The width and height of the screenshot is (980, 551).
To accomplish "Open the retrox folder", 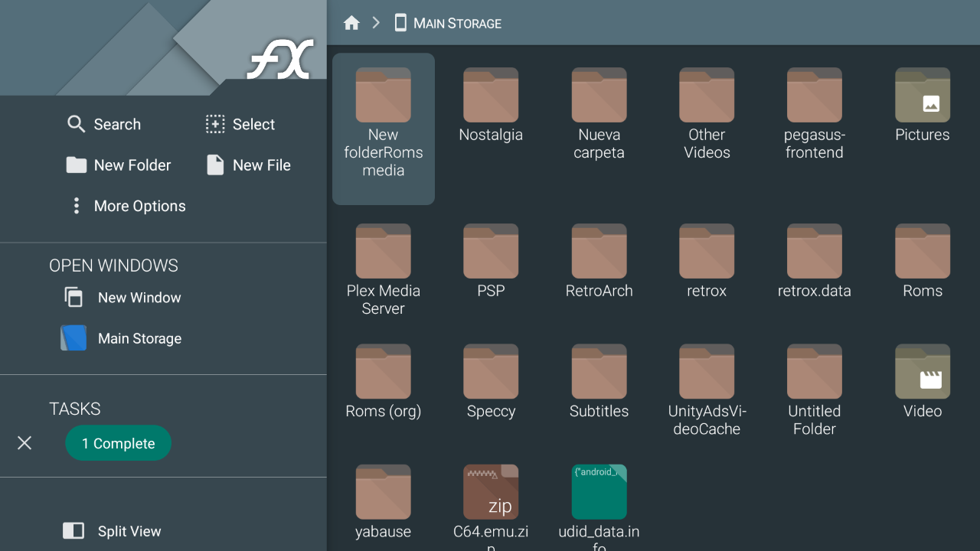I will pos(707,262).
